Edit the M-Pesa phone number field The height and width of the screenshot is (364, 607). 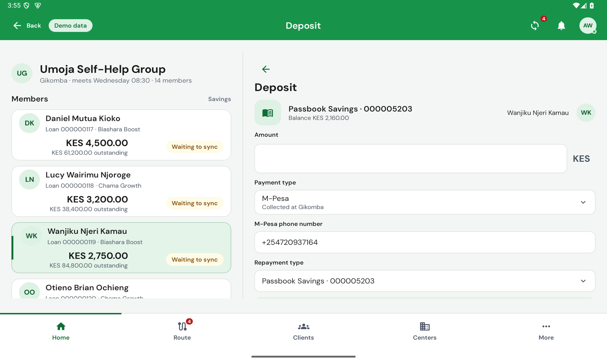(425, 242)
